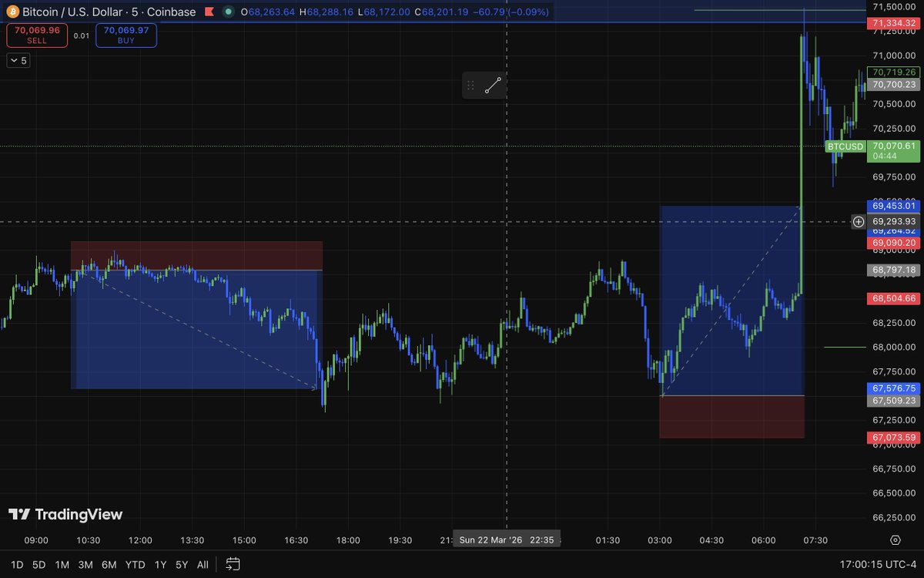Click the close value C68,201.19

(x=440, y=12)
